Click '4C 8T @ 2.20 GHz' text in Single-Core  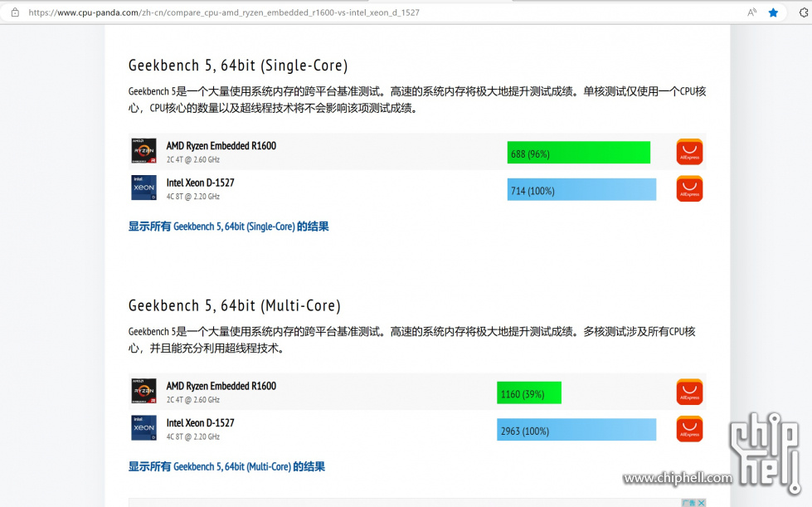[x=193, y=197]
